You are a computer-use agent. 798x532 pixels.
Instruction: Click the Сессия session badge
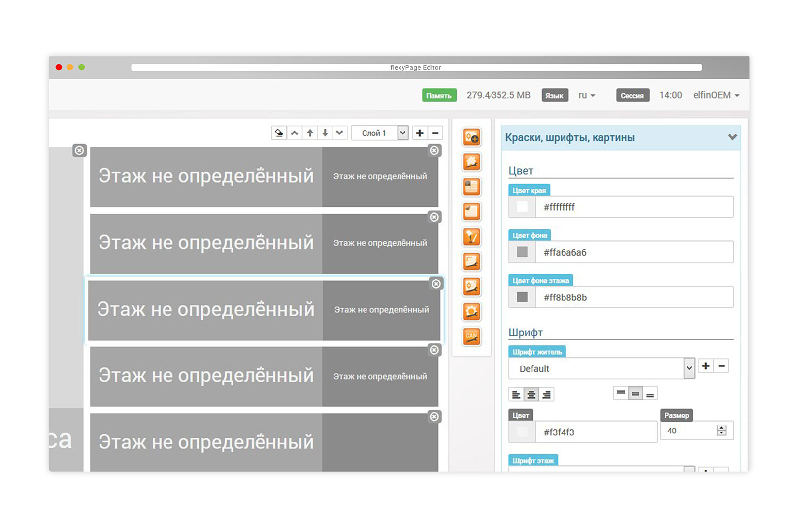click(632, 96)
